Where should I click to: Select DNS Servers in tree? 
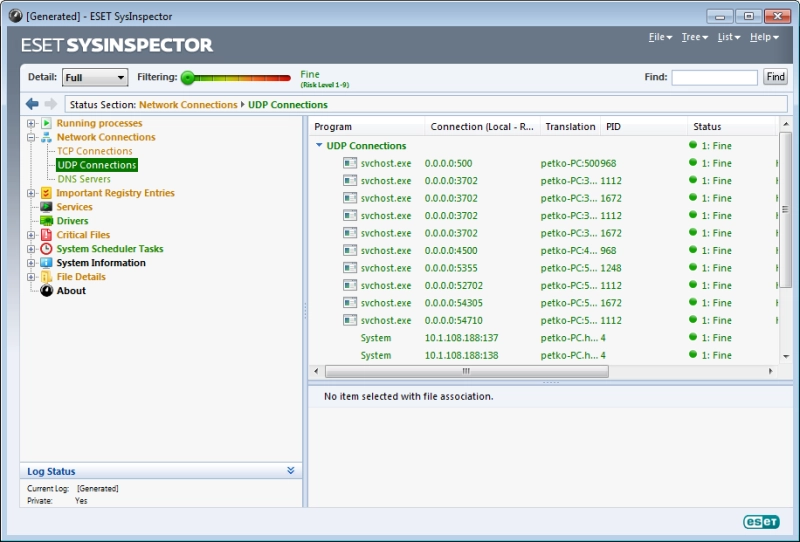click(84, 179)
